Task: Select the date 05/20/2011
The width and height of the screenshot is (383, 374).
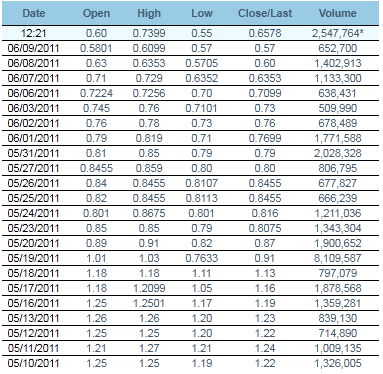Action: (x=33, y=243)
